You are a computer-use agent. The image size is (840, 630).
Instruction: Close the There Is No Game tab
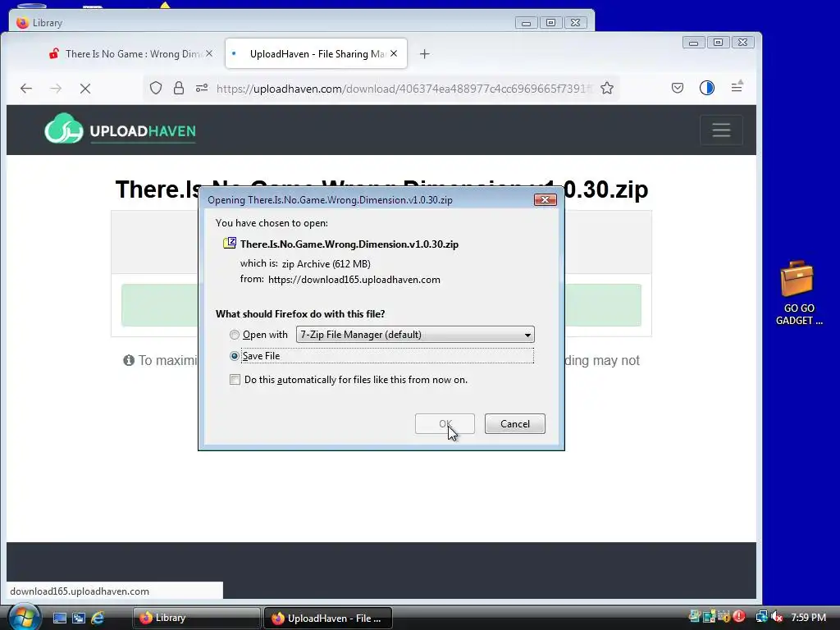[x=209, y=53]
